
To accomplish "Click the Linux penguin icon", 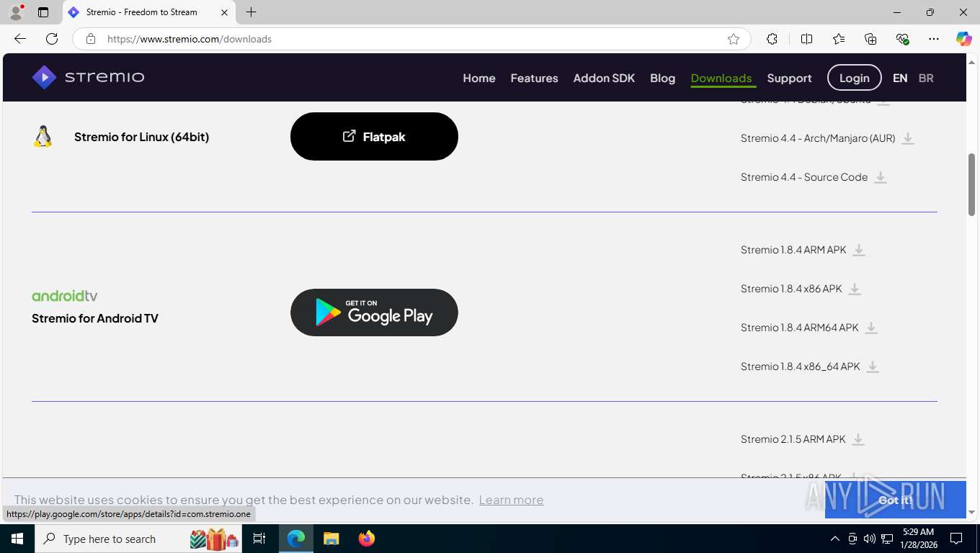I will click(x=43, y=136).
